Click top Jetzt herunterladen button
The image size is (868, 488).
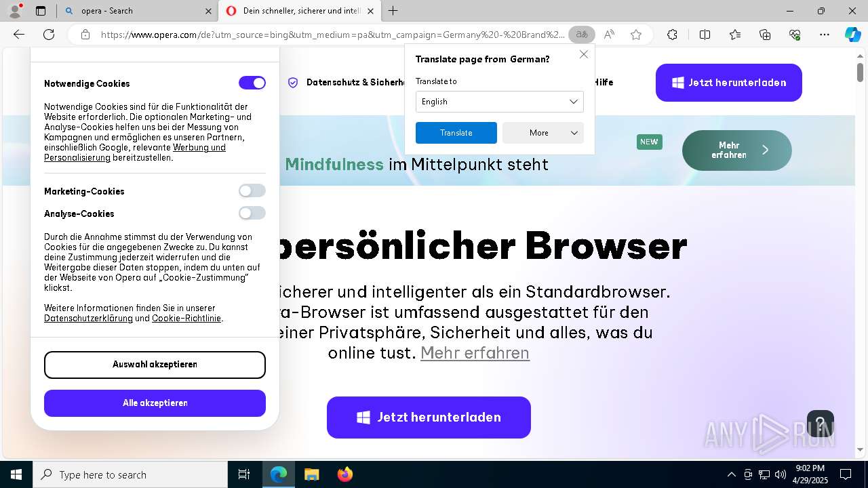coord(729,83)
